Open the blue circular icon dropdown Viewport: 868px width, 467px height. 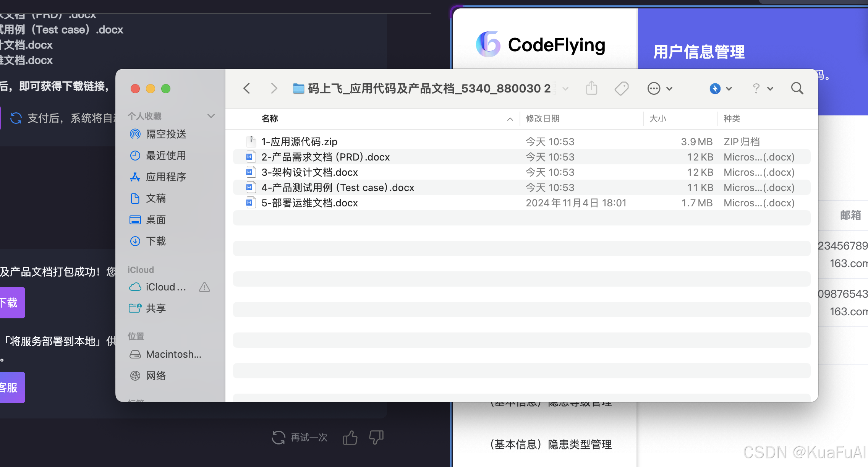pyautogui.click(x=721, y=88)
